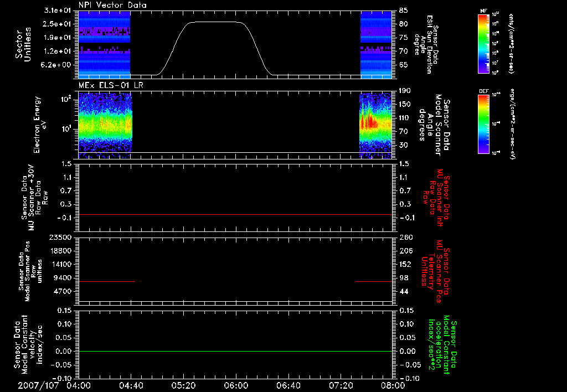Click the "206" telemetry tick label
Viewport: 567px width, 392px height.
point(405,251)
